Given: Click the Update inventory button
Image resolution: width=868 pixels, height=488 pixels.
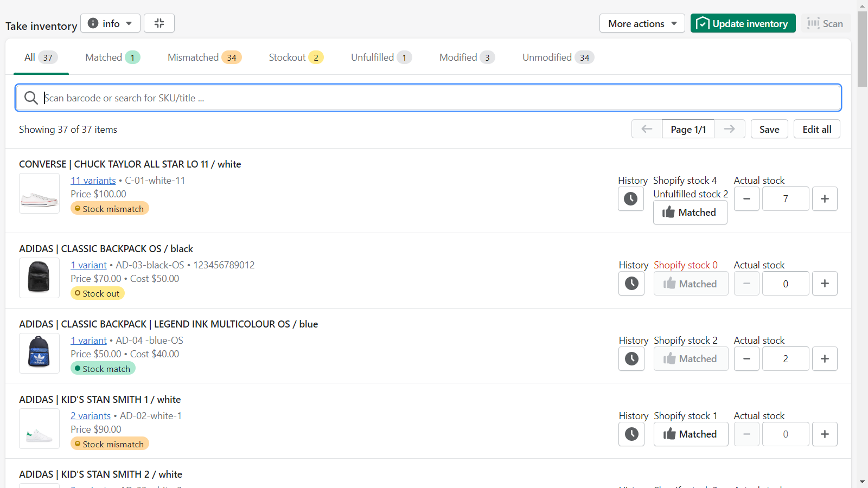Looking at the screenshot, I should click(x=743, y=23).
